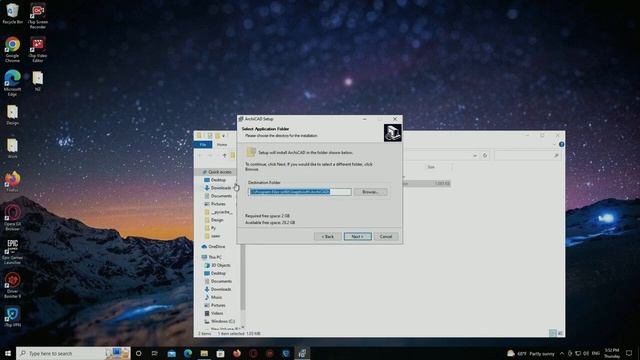Open the Explorer address bar dropdown

click(475, 156)
